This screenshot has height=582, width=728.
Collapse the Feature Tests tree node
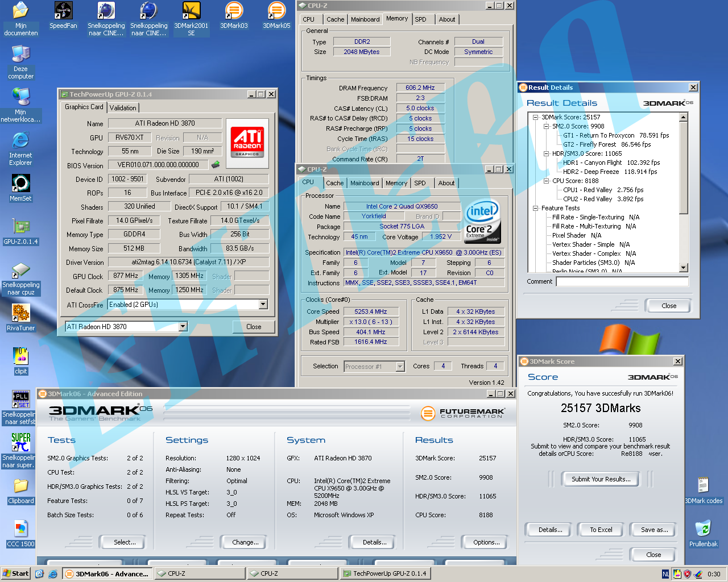tap(535, 208)
